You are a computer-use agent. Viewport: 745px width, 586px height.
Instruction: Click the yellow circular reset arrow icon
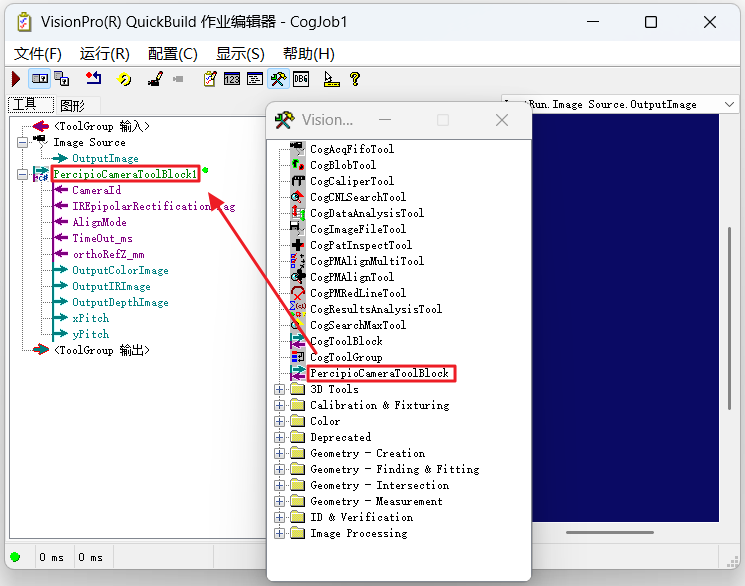(x=124, y=79)
